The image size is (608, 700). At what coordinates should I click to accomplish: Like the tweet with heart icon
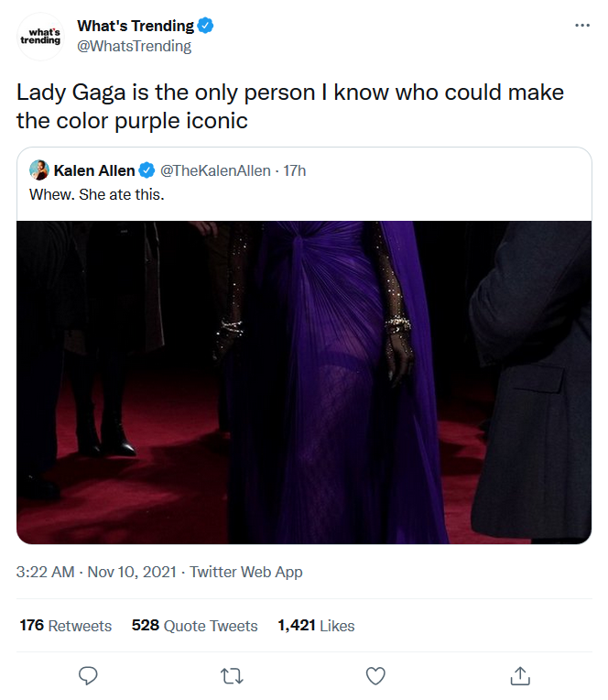(375, 676)
